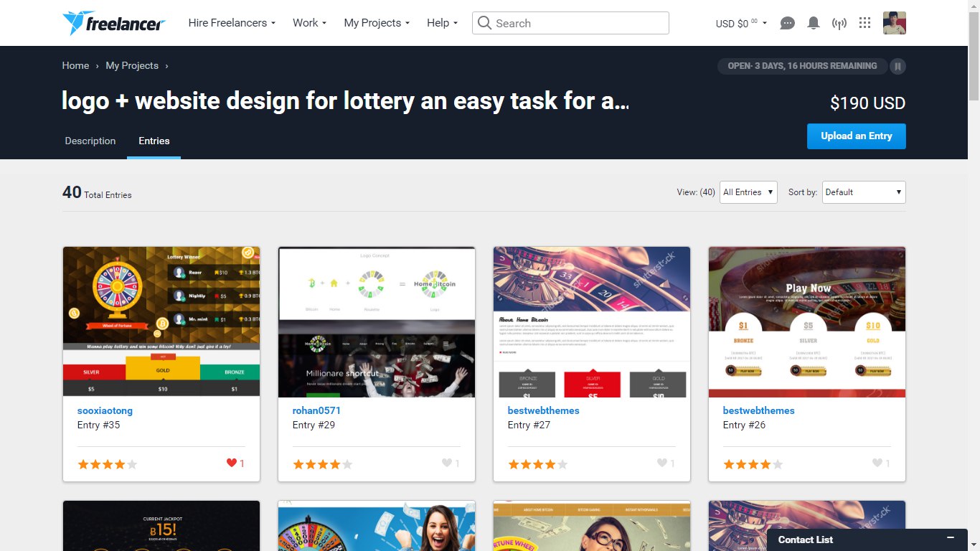
Task: Minimize the Contact List panel
Action: (951, 538)
